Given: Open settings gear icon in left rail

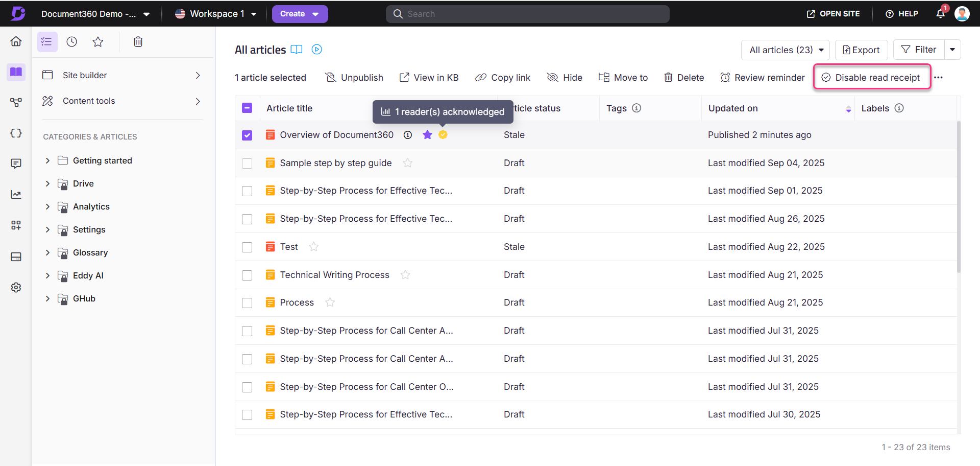Looking at the screenshot, I should click(x=16, y=288).
